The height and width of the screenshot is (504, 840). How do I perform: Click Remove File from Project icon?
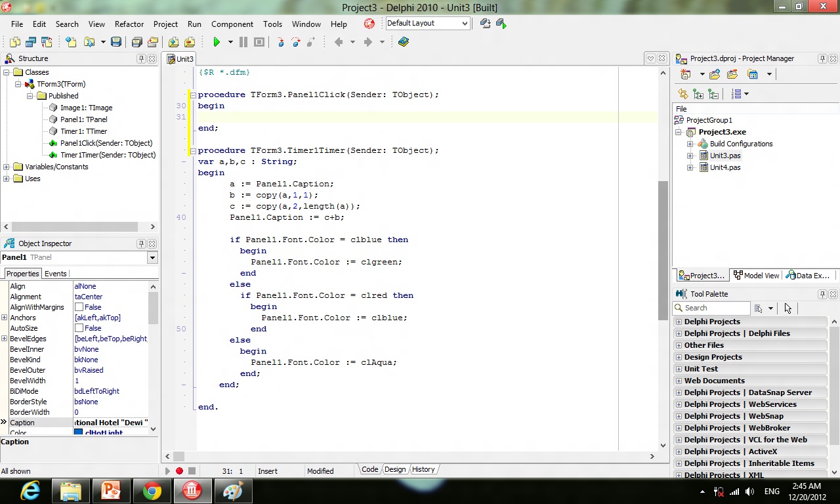coord(189,42)
